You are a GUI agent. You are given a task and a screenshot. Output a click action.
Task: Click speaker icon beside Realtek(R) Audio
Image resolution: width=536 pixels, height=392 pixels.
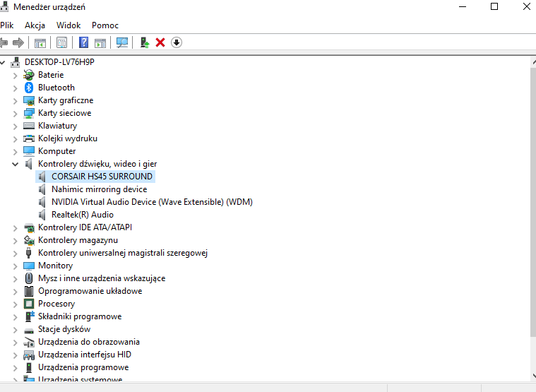(x=42, y=215)
